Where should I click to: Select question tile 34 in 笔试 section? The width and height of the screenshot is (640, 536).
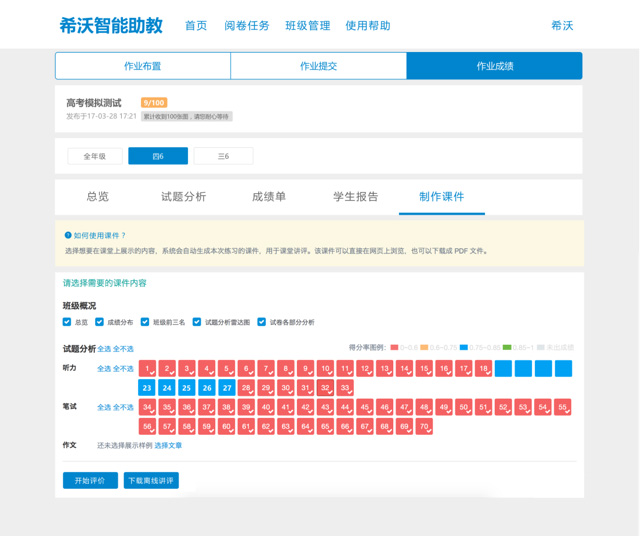147,407
